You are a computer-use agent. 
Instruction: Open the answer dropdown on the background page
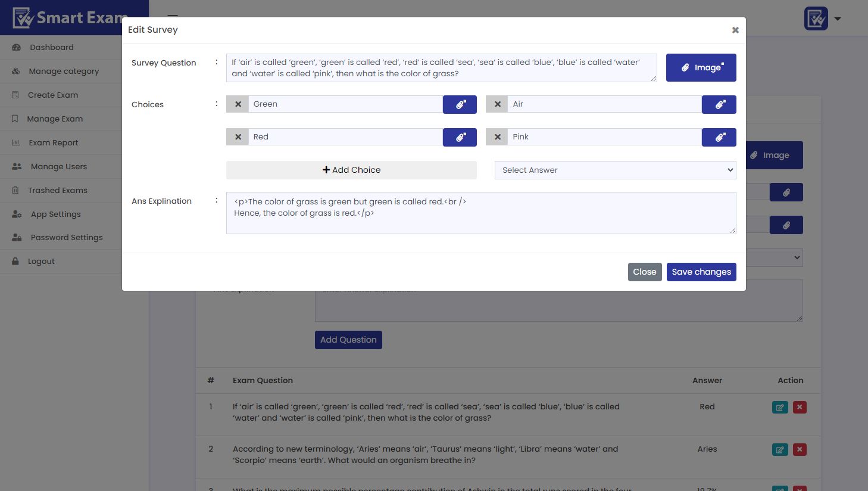(x=774, y=257)
